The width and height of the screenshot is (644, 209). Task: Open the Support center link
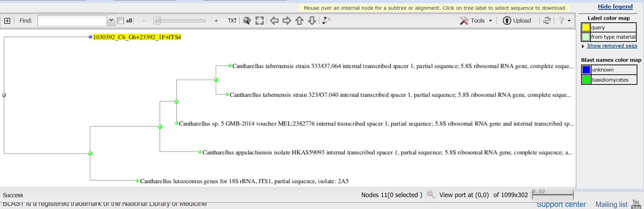561,205
